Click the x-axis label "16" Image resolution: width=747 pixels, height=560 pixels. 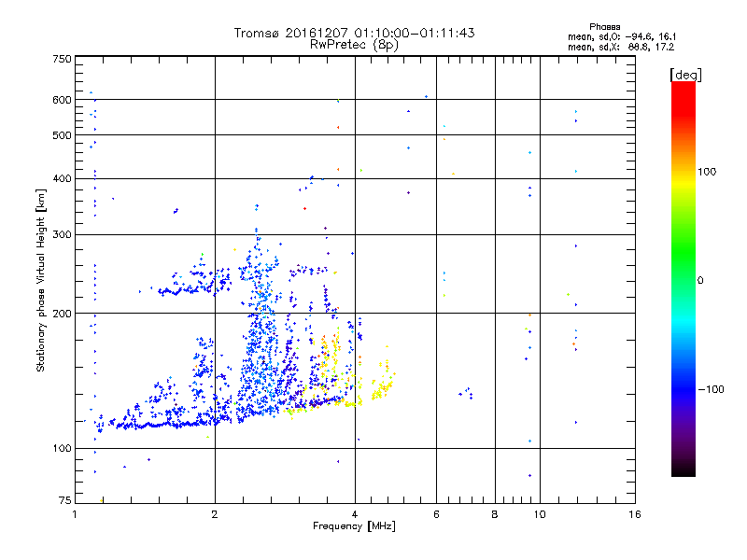(635, 514)
